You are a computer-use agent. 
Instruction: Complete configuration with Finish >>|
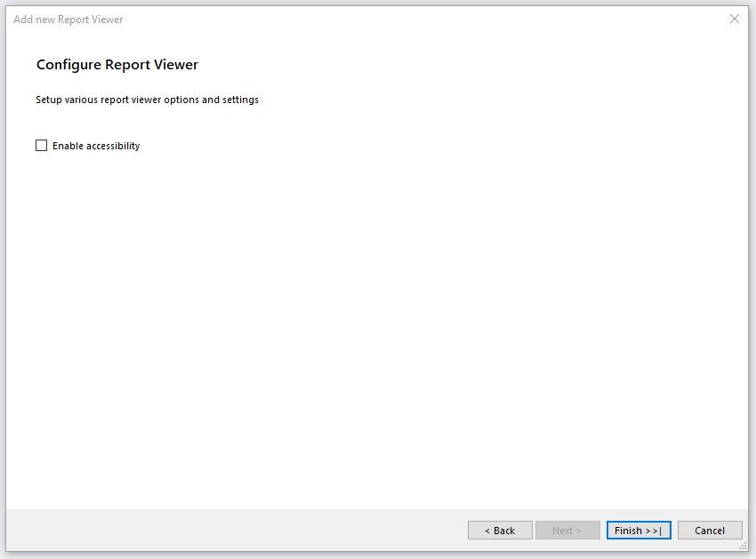pyautogui.click(x=639, y=530)
